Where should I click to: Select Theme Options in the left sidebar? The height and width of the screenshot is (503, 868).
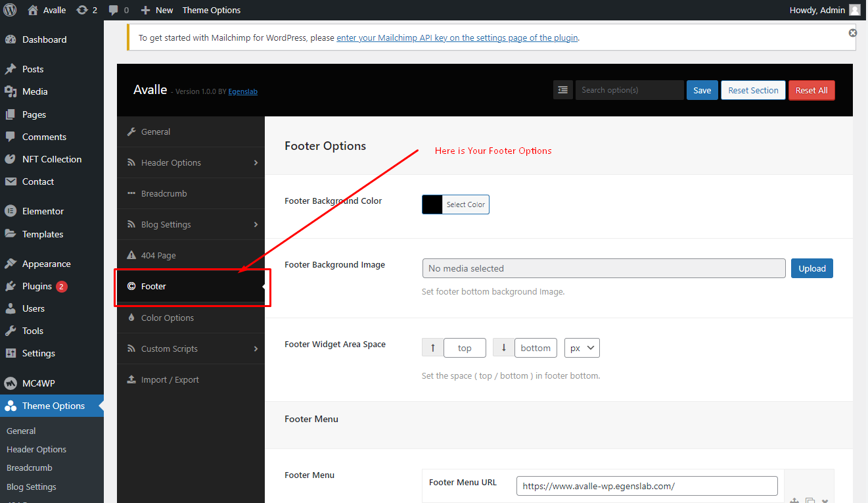(x=52, y=406)
